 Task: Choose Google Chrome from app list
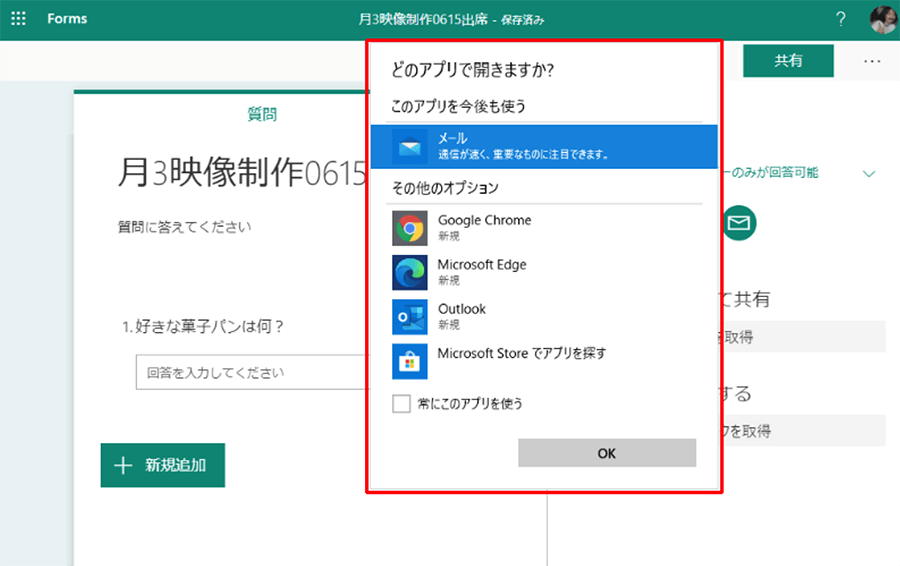click(544, 228)
